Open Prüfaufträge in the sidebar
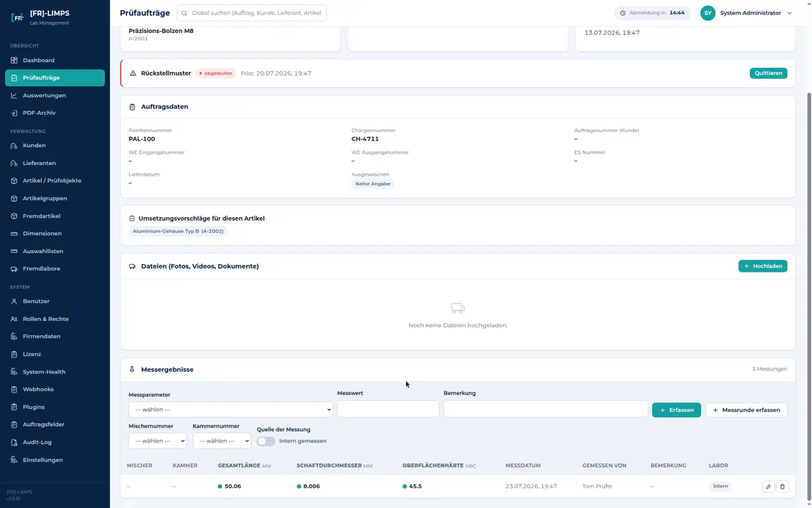 click(x=55, y=77)
